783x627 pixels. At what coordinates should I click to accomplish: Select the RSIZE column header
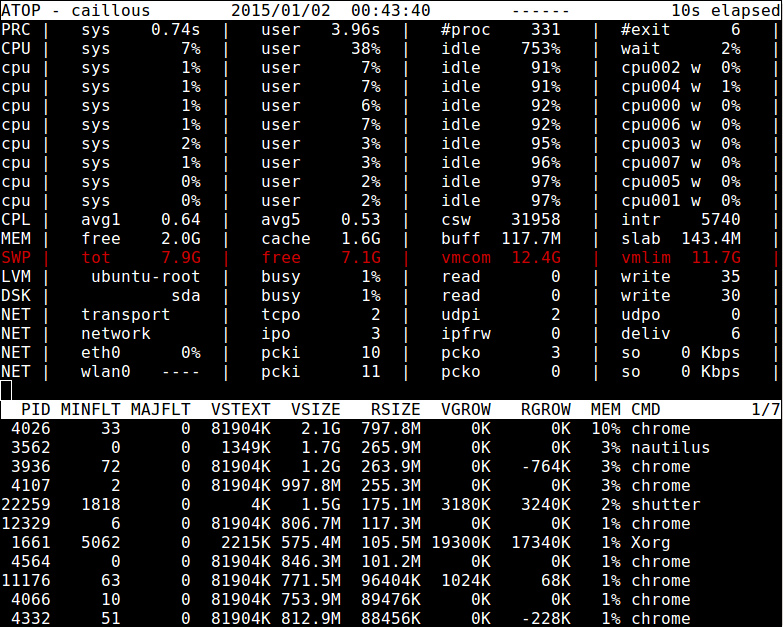point(396,410)
